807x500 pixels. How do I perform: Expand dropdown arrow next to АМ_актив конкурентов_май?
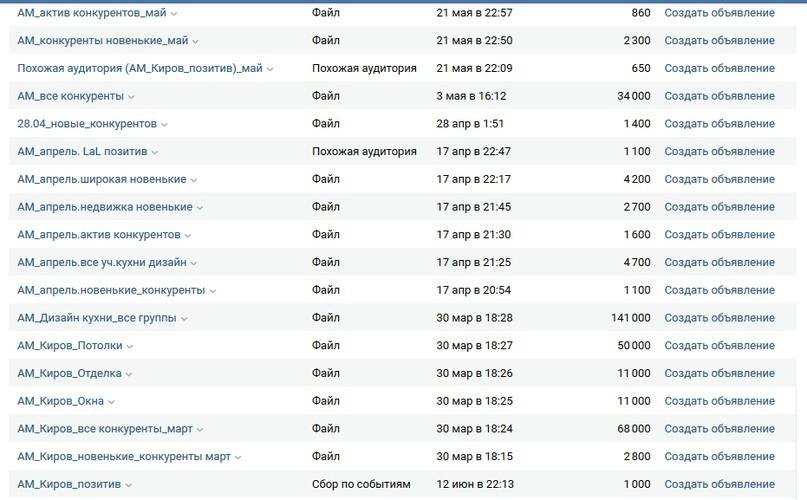pyautogui.click(x=174, y=14)
